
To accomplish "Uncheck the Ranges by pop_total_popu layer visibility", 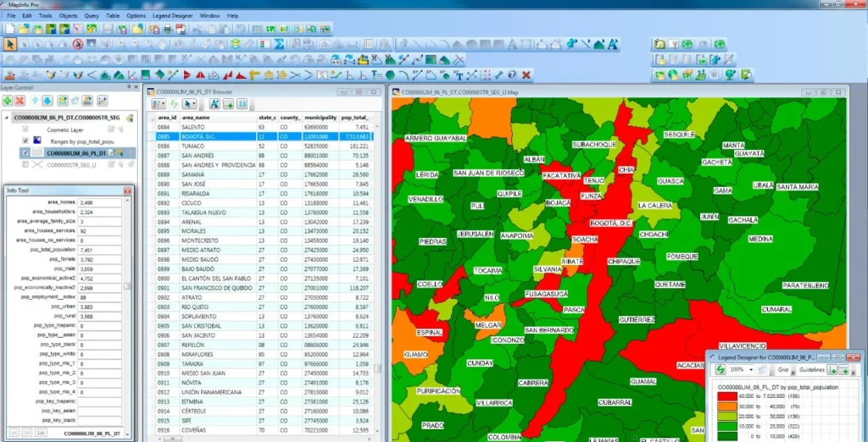I will pyautogui.click(x=25, y=141).
